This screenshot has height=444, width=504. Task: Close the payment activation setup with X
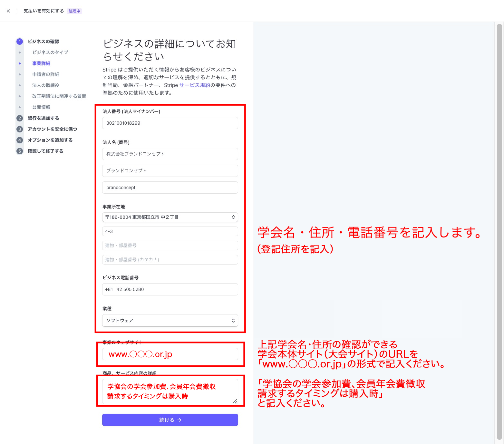pos(8,11)
